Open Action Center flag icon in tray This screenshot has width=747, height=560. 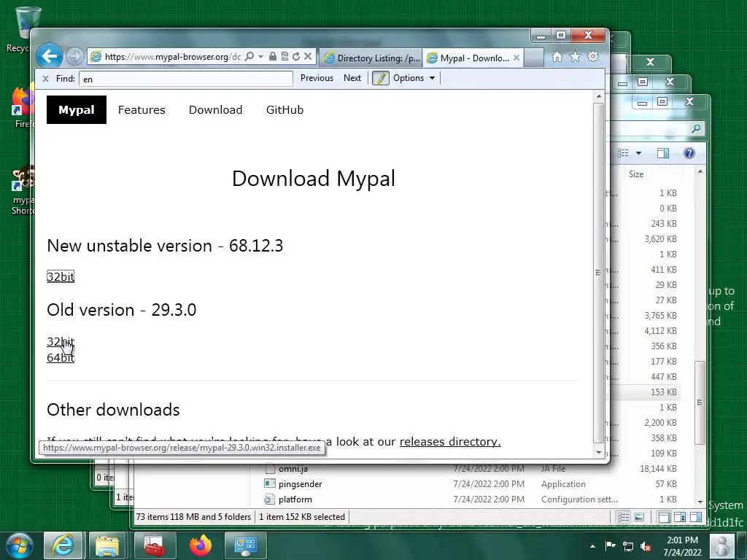click(x=611, y=545)
